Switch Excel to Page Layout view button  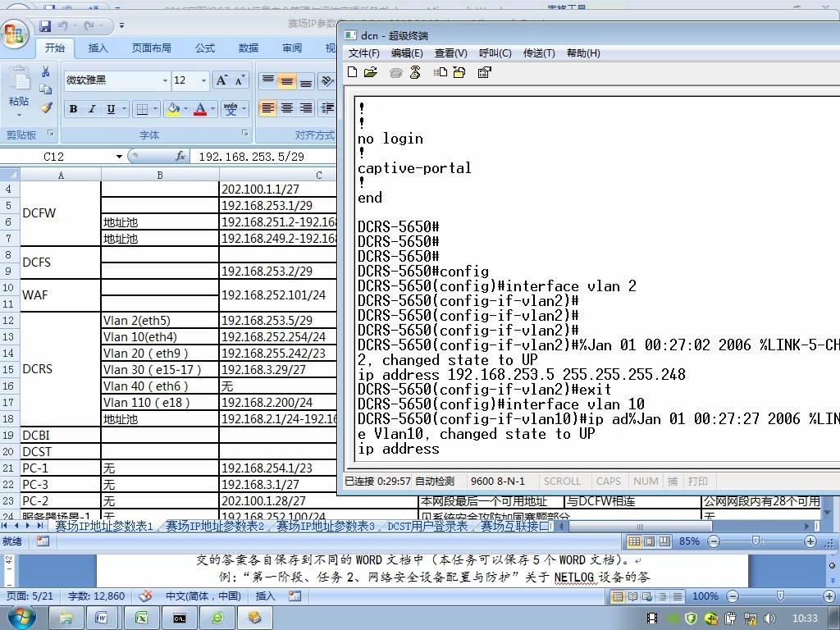tap(650, 541)
